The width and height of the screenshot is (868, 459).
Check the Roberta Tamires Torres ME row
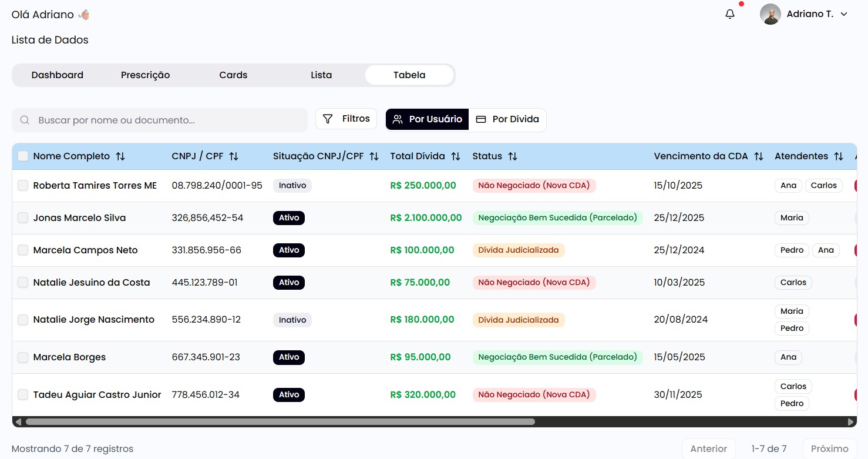(x=23, y=186)
